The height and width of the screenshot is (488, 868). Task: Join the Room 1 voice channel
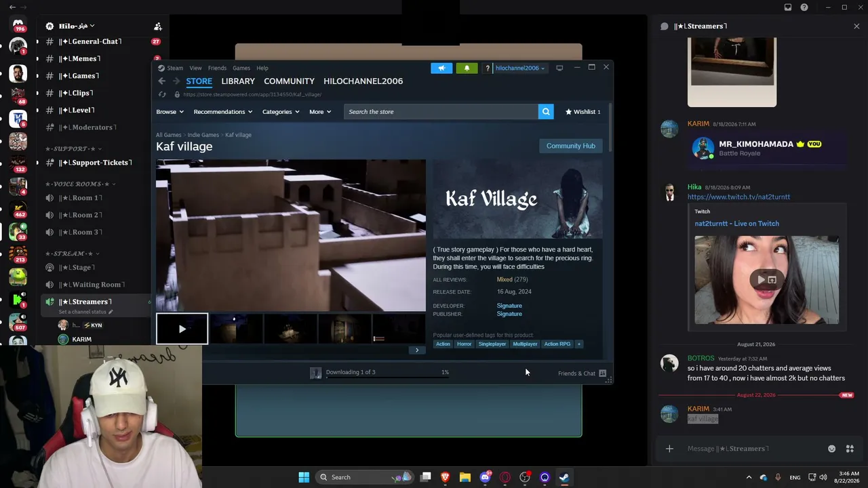point(95,198)
